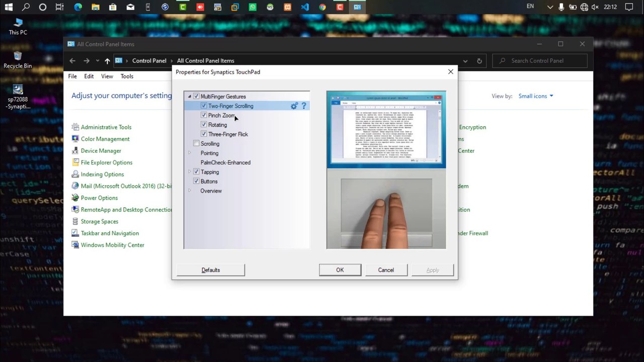Toggle the Tapping checkbox
Image resolution: width=644 pixels, height=362 pixels.
click(x=196, y=172)
